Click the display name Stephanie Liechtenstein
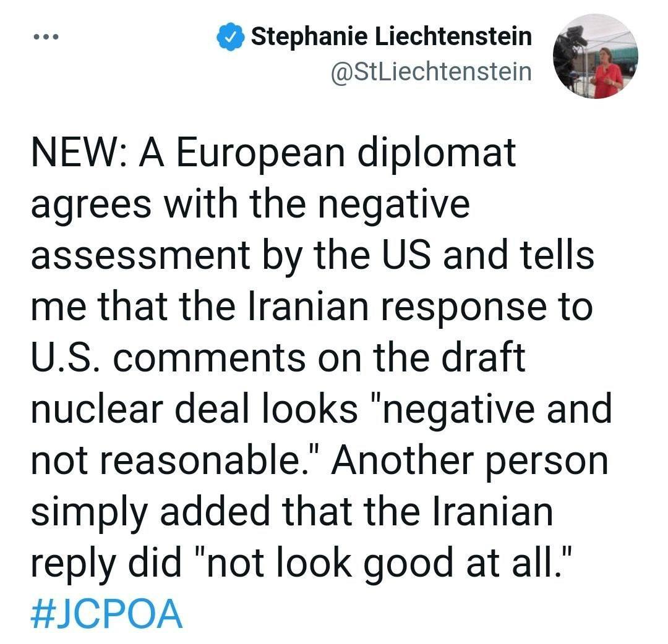Image resolution: width=668 pixels, height=644 pixels. pyautogui.click(x=391, y=36)
